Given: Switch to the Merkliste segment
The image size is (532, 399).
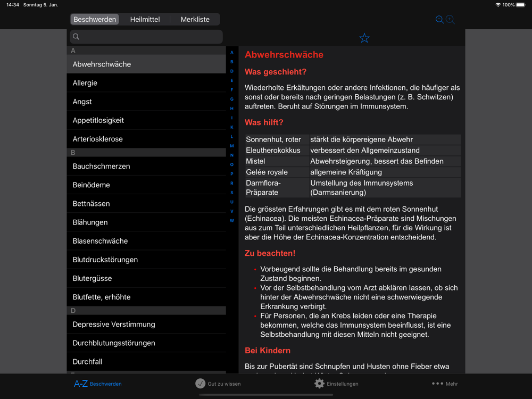Looking at the screenshot, I should coord(195,19).
